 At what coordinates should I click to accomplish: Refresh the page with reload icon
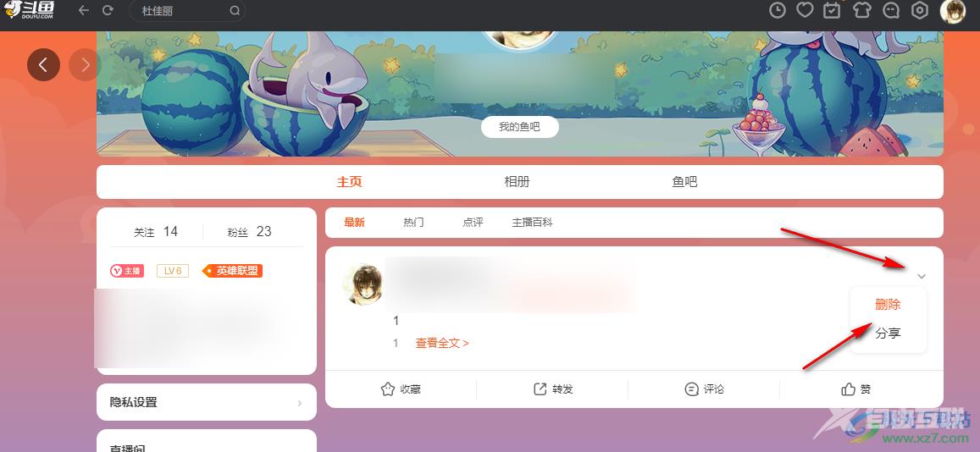click(x=108, y=11)
